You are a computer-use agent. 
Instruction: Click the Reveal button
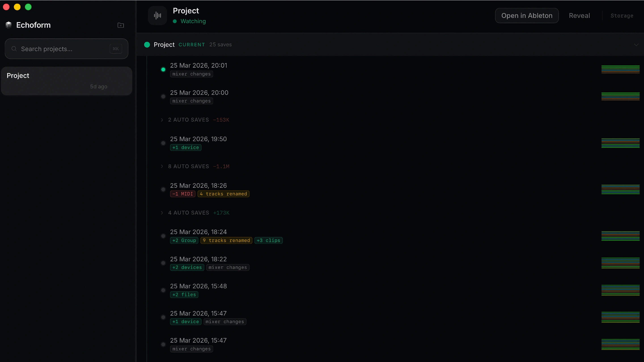point(579,15)
